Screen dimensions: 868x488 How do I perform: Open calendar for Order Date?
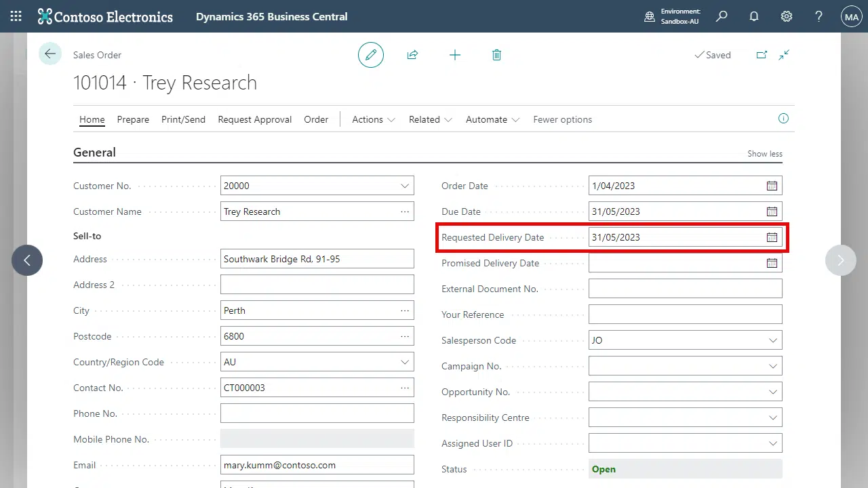click(772, 186)
